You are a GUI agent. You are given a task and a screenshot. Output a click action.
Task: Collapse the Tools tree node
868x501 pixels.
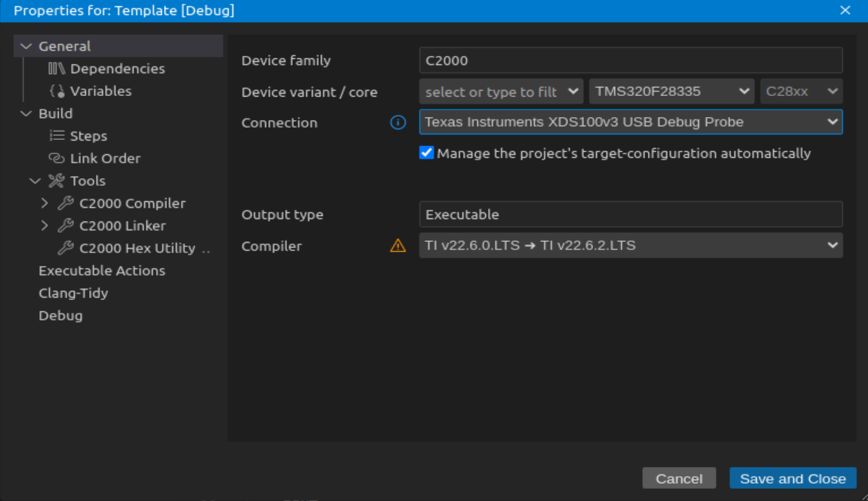[x=35, y=181]
